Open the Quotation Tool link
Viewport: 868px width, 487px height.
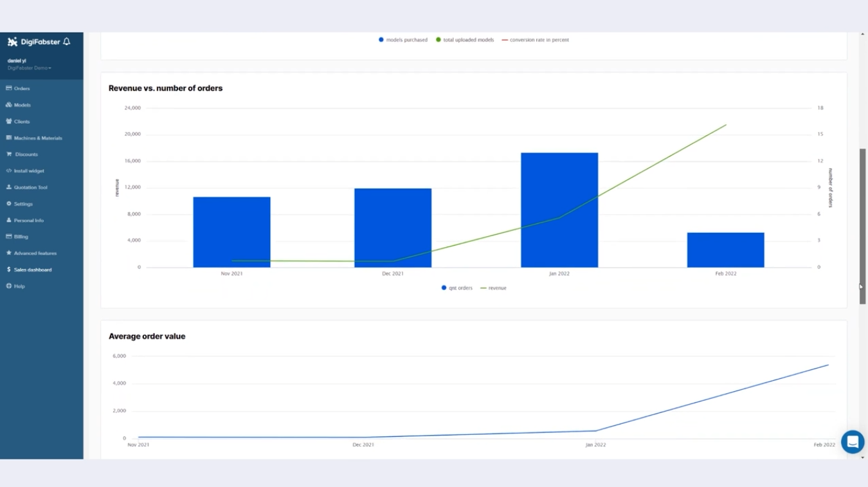[30, 187]
